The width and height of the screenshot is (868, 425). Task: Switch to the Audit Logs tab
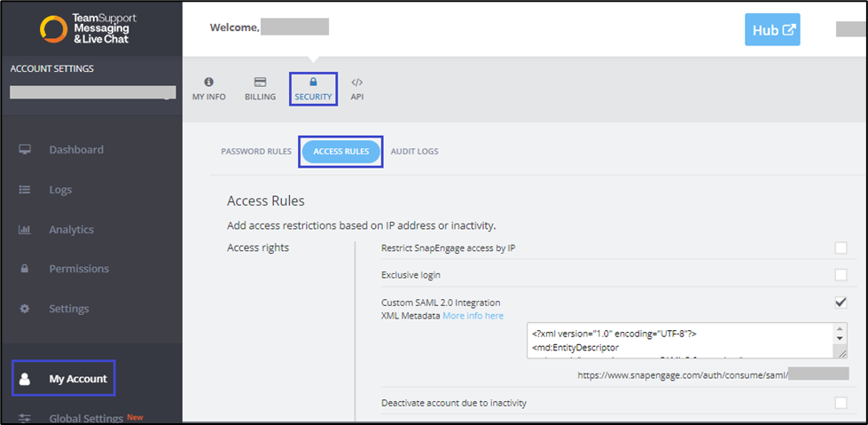tap(414, 152)
